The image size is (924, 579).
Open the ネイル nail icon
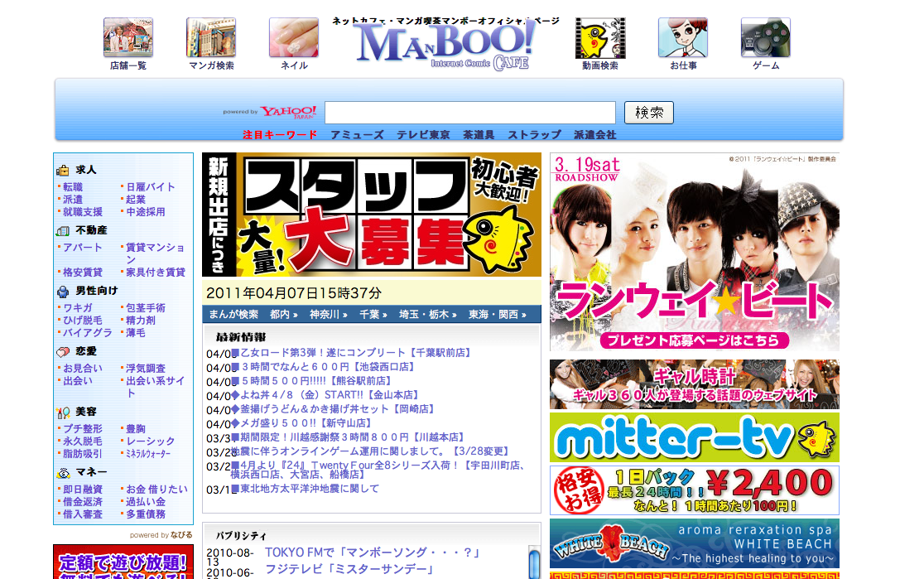point(294,37)
